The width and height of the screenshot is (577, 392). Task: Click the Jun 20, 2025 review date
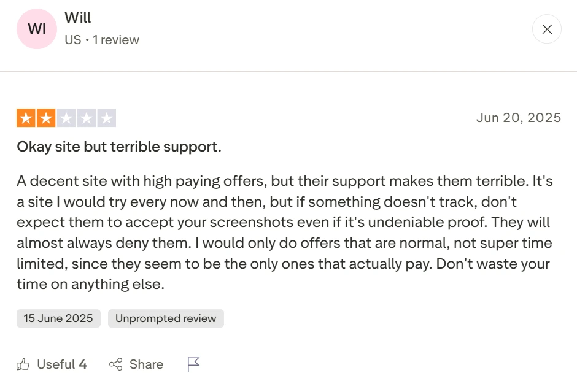tap(519, 118)
